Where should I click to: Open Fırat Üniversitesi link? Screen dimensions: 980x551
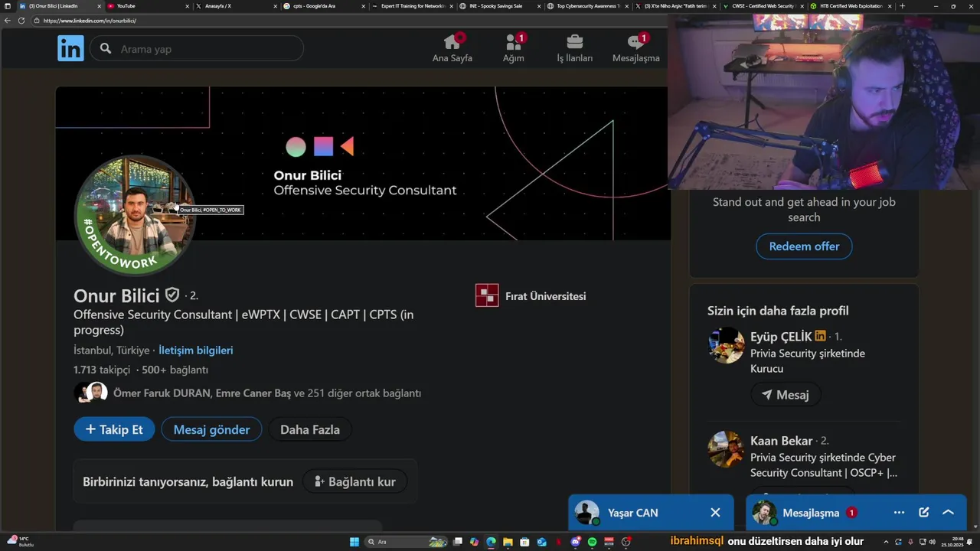click(531, 295)
